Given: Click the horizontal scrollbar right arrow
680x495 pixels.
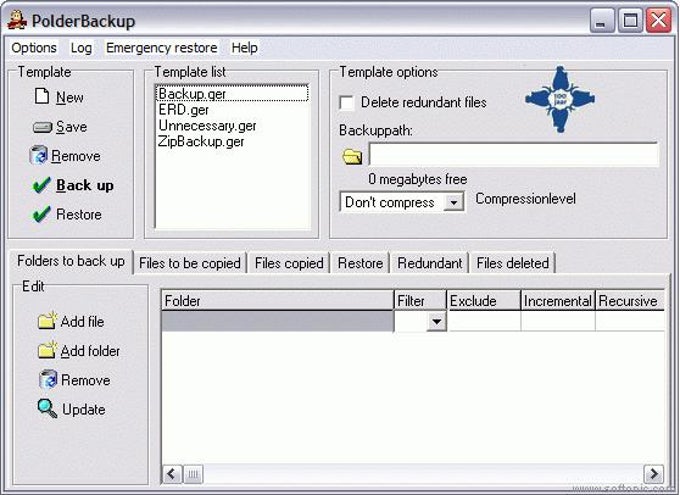Looking at the screenshot, I should coord(654,474).
